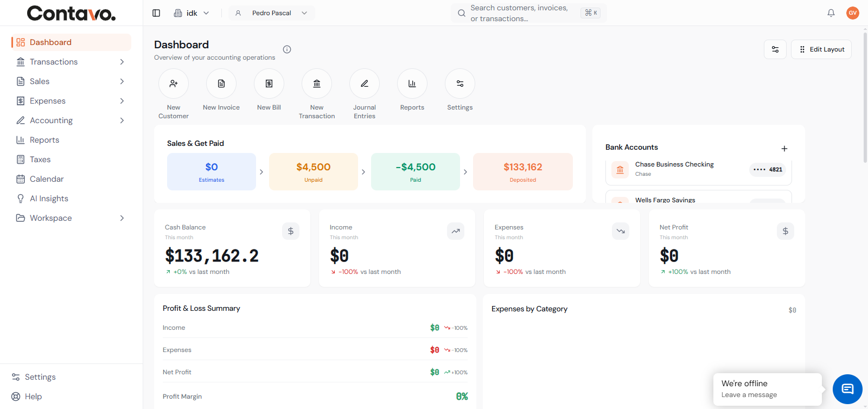Click Expenses by Category heading
This screenshot has height=409, width=868.
[529, 309]
